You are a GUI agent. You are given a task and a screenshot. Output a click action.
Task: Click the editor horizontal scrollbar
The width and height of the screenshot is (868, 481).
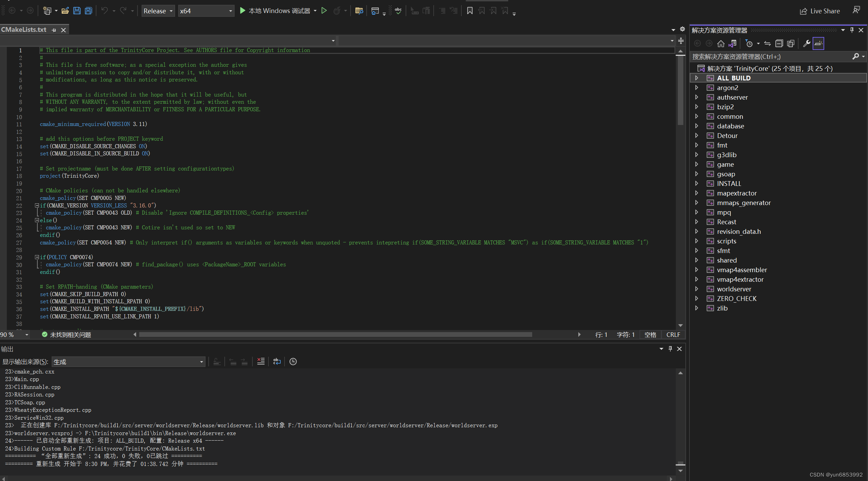335,334
